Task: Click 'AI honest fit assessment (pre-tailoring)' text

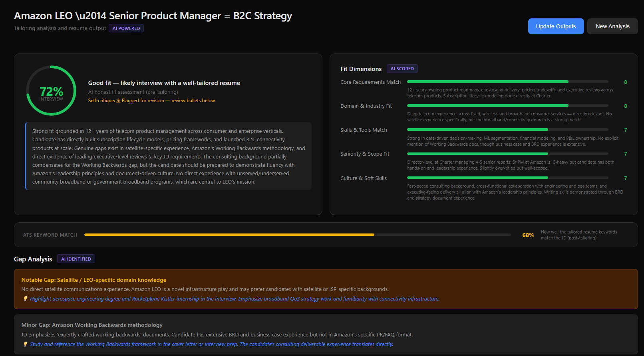Action: click(x=133, y=92)
